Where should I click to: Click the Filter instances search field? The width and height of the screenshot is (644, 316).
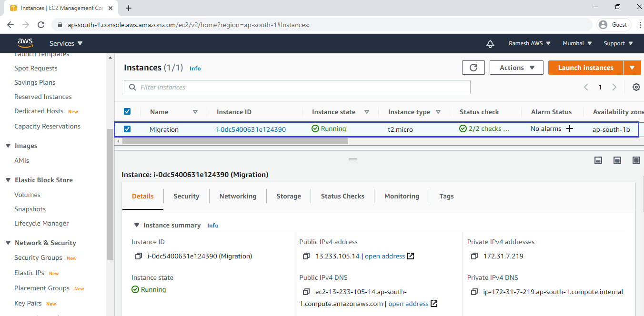297,87
